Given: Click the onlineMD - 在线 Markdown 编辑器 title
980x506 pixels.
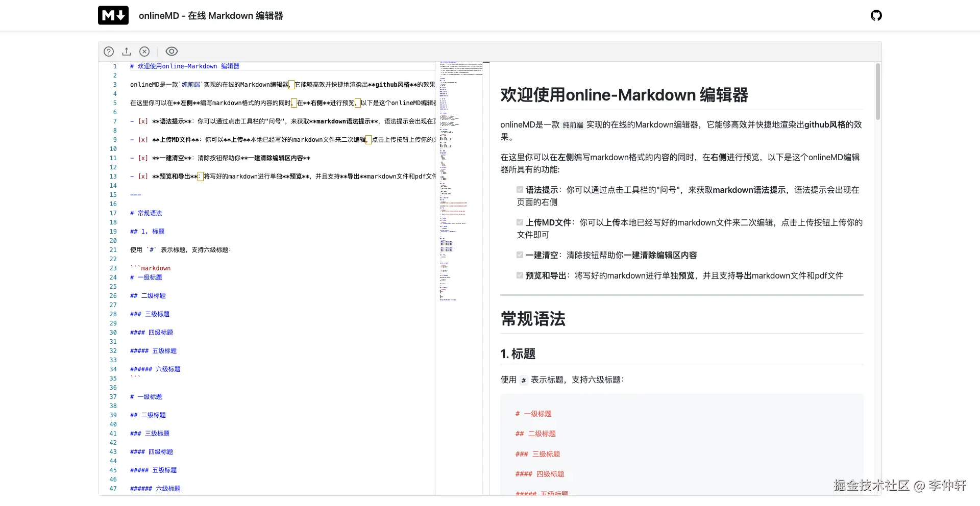Looking at the screenshot, I should coord(211,16).
